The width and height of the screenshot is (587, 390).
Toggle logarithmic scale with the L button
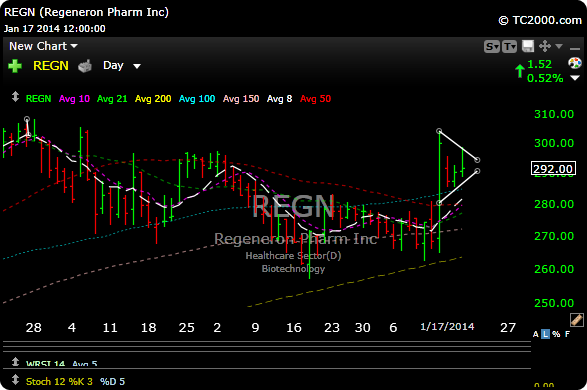(x=545, y=334)
